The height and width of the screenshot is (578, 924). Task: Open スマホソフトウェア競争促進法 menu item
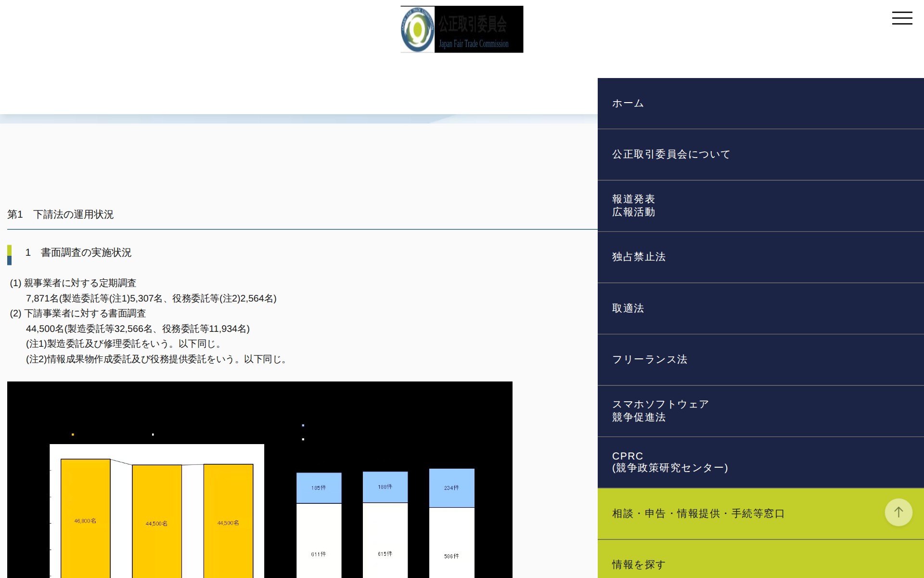tap(660, 410)
